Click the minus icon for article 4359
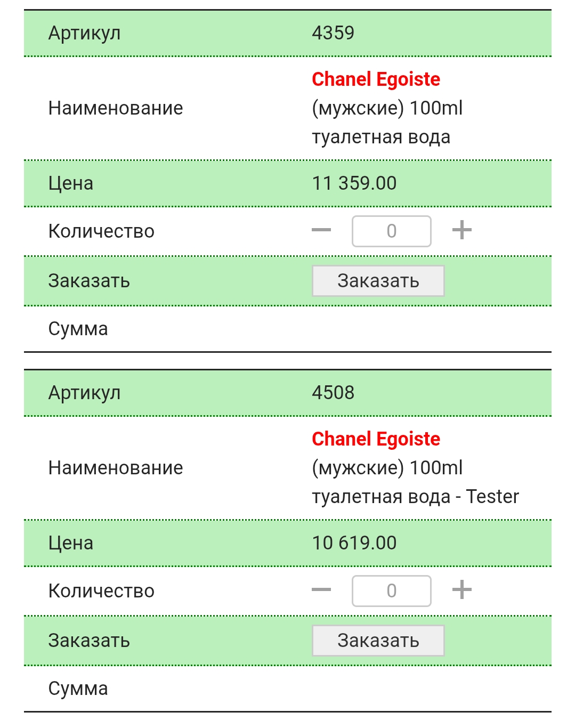Image resolution: width=575 pixels, height=728 pixels. click(x=321, y=230)
